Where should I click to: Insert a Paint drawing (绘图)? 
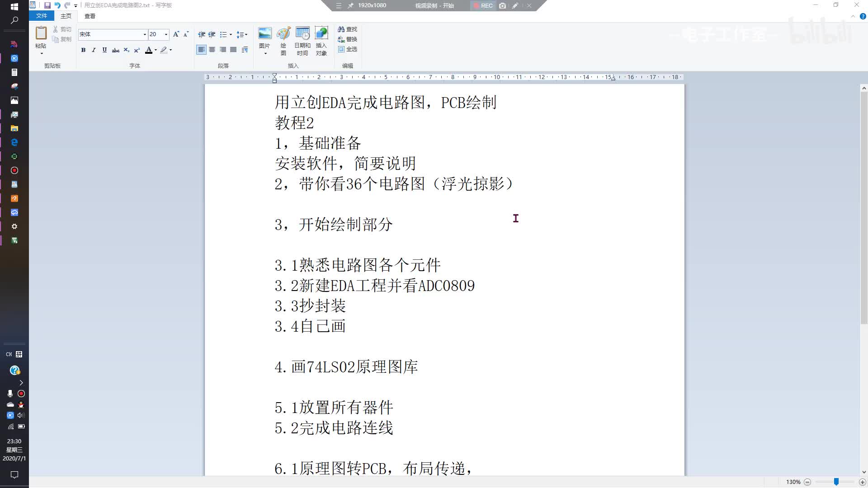click(x=283, y=41)
